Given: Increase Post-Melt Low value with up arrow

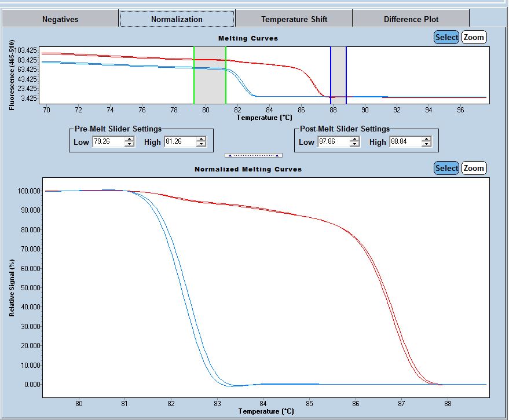Looking at the screenshot, I should click(x=354, y=139).
